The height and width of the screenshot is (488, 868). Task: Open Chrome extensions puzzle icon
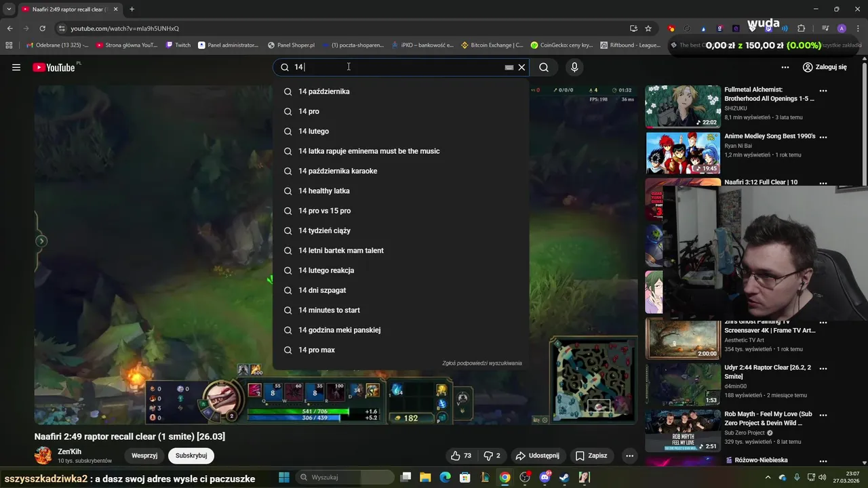tap(801, 28)
